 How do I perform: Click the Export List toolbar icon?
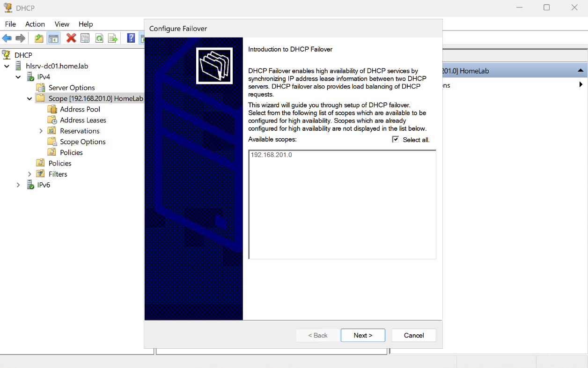click(113, 38)
